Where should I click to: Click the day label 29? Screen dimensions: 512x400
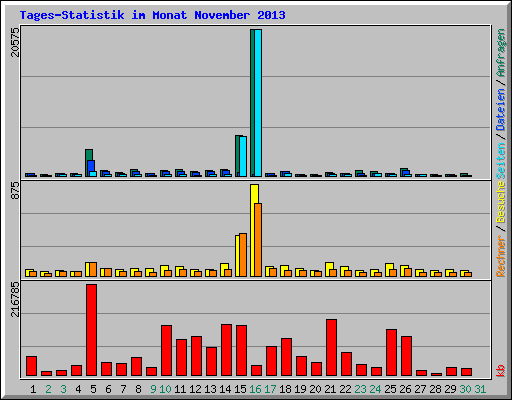pos(450,389)
